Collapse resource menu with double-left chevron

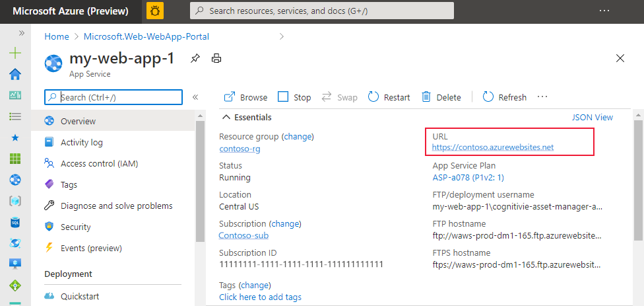195,97
